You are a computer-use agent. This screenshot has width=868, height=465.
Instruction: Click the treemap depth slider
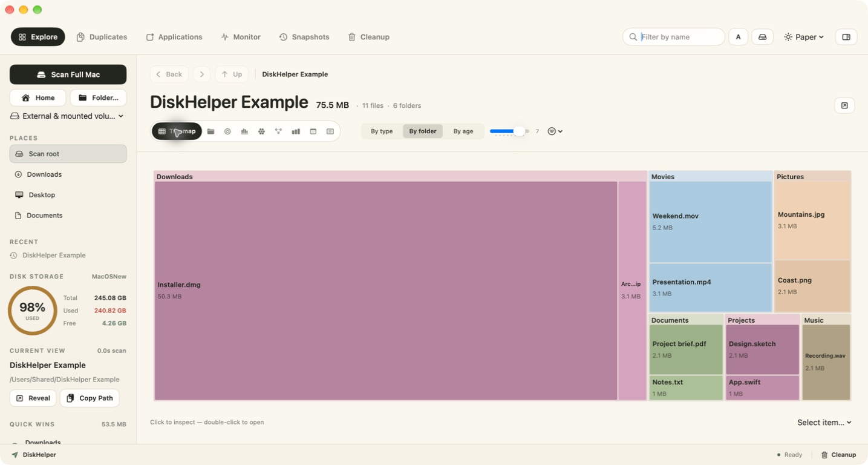pyautogui.click(x=509, y=131)
